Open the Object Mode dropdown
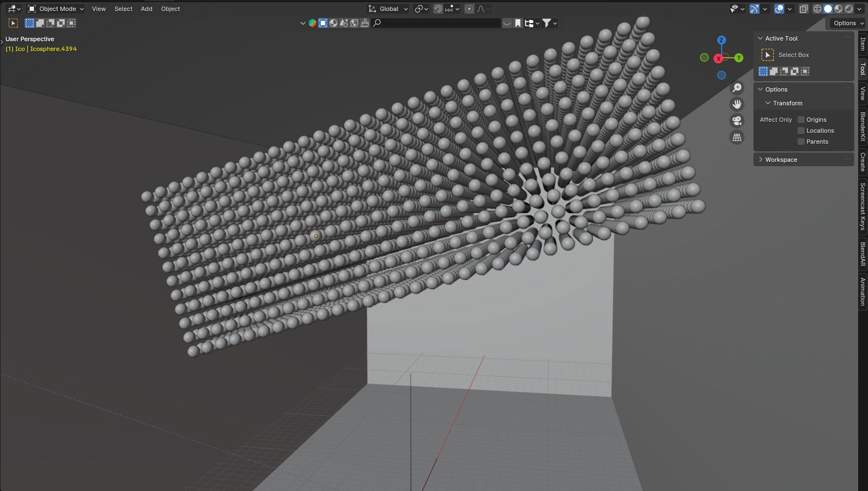Image resolution: width=868 pixels, height=491 pixels. (x=55, y=9)
